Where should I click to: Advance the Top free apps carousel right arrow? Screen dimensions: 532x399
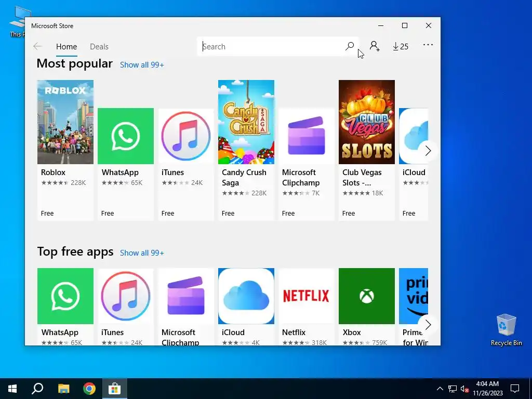tap(428, 325)
